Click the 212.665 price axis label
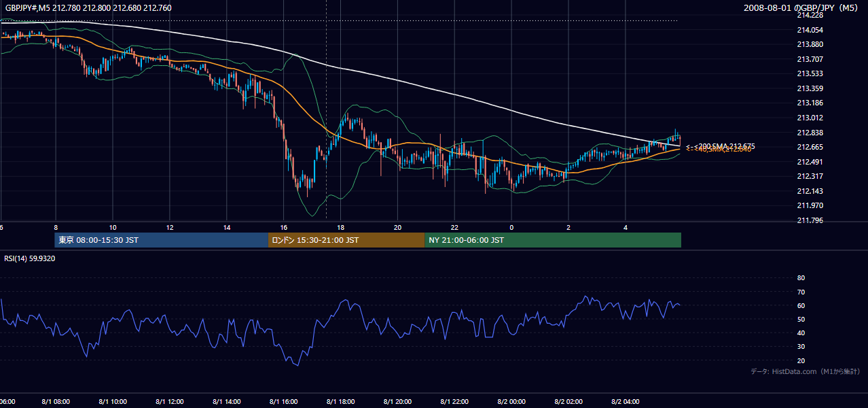 809,147
